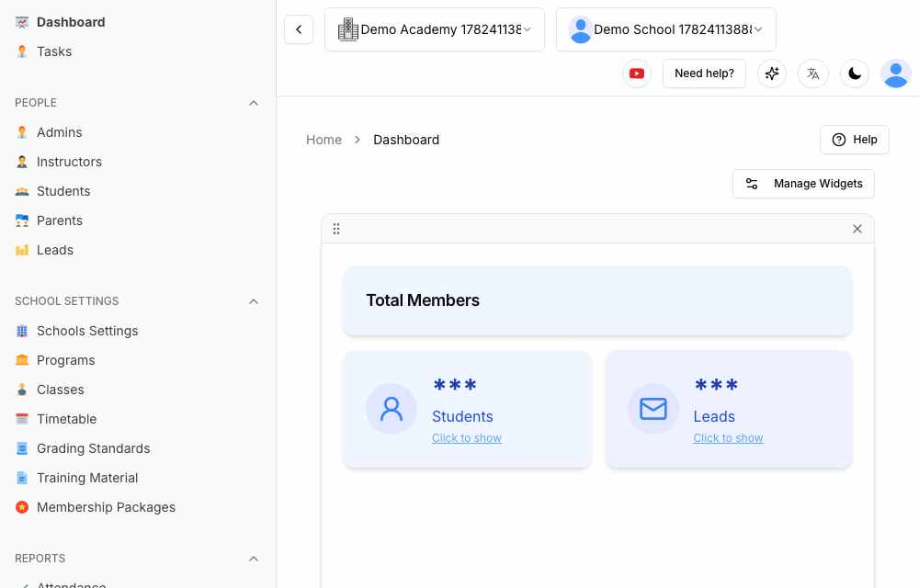
Task: Click the Leads card label
Action: (x=714, y=416)
